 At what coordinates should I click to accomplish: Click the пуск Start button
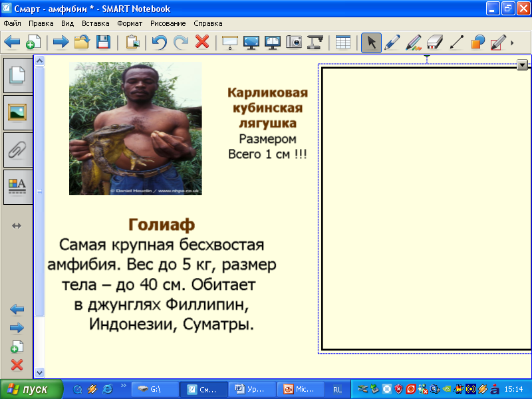click(31, 389)
